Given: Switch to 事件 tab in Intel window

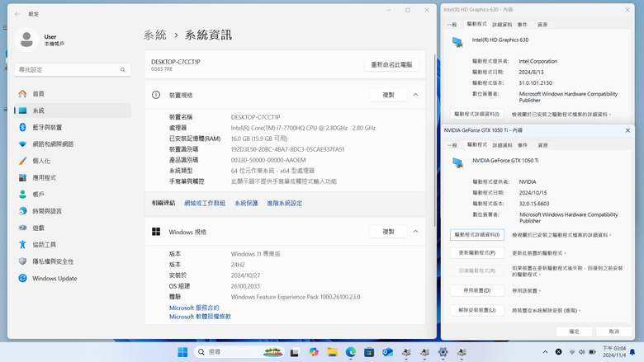Looking at the screenshot, I should (522, 25).
